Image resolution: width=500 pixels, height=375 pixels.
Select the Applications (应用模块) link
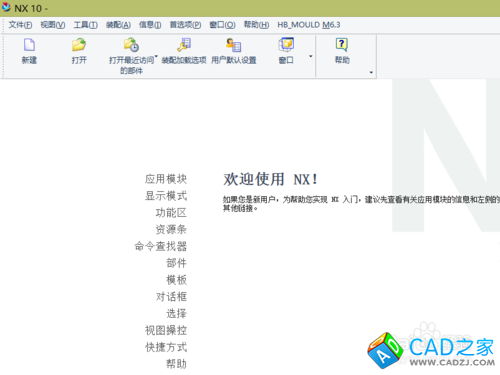click(x=166, y=179)
